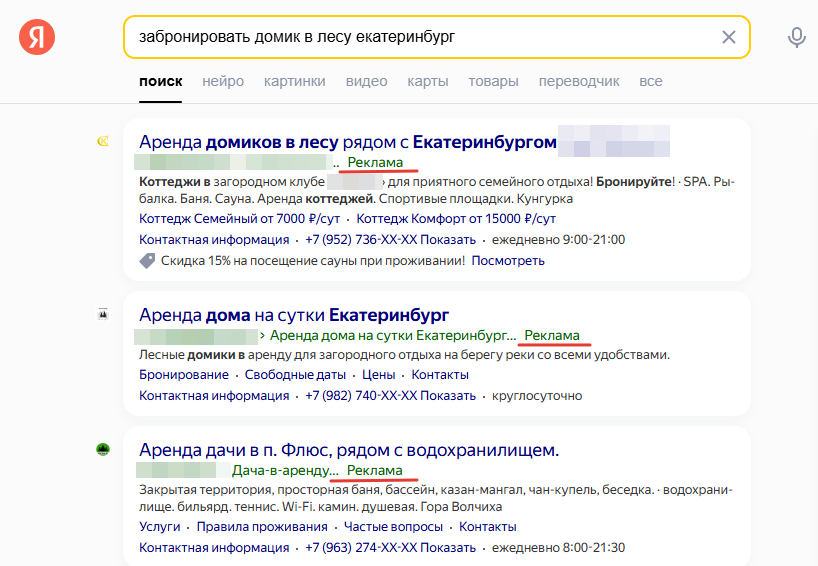Clear the search query with the X
818x566 pixels.
[x=728, y=37]
